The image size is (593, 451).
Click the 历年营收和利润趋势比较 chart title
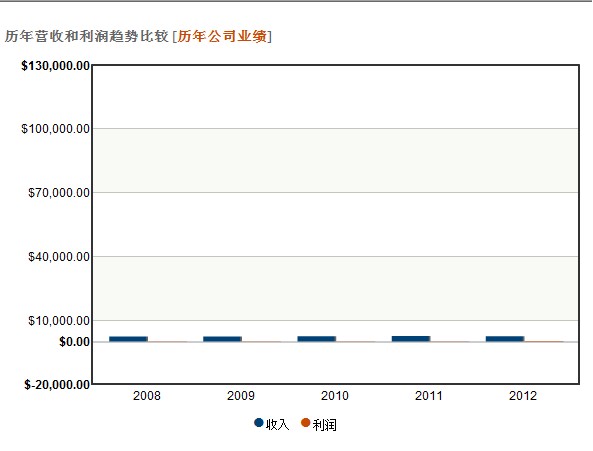click(87, 36)
